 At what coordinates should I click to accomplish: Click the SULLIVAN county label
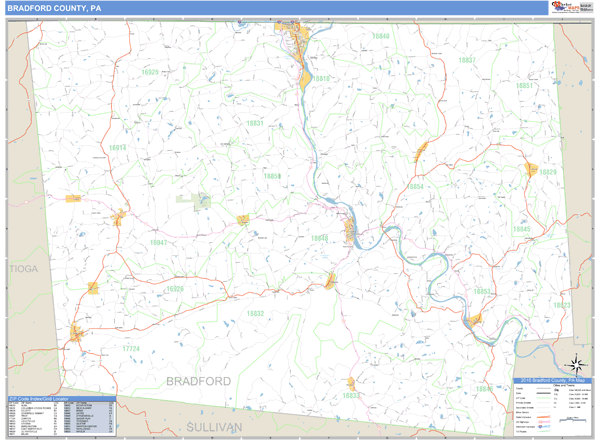pyautogui.click(x=214, y=427)
